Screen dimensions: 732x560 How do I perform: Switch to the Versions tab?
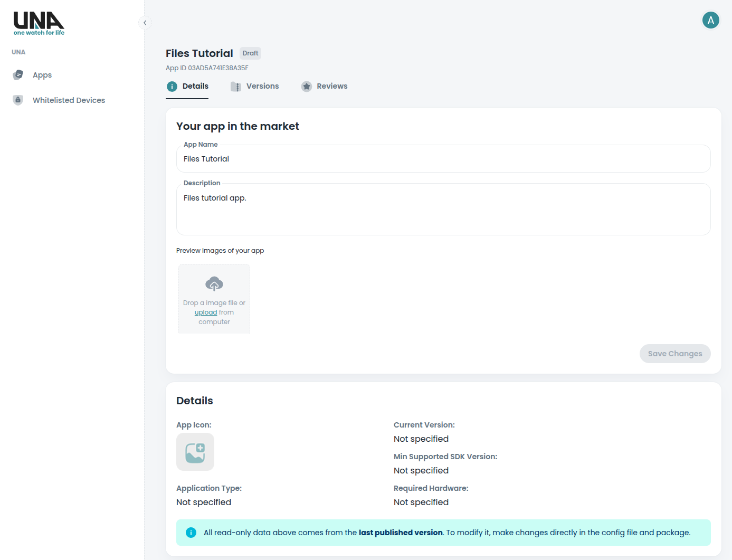[x=263, y=86]
